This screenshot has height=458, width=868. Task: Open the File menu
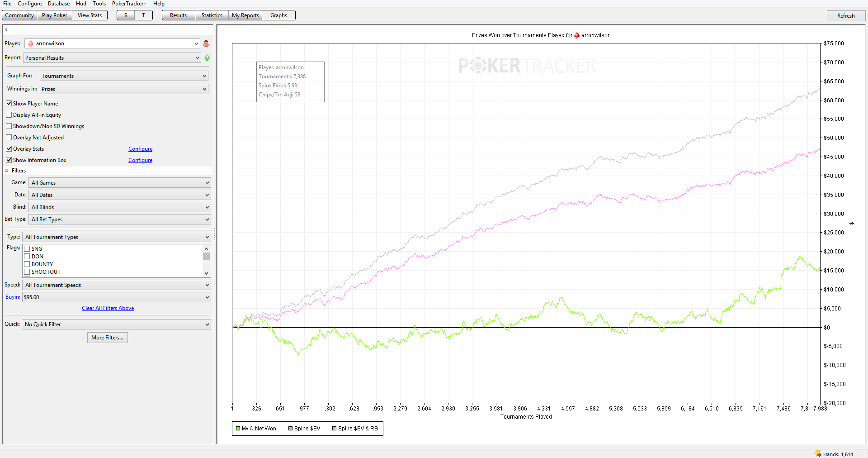(7, 4)
